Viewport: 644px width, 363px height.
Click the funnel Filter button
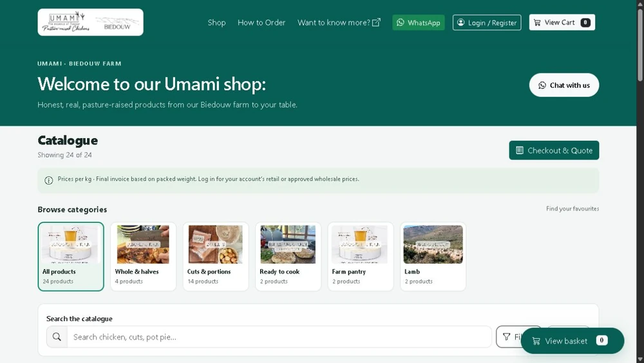(509, 337)
